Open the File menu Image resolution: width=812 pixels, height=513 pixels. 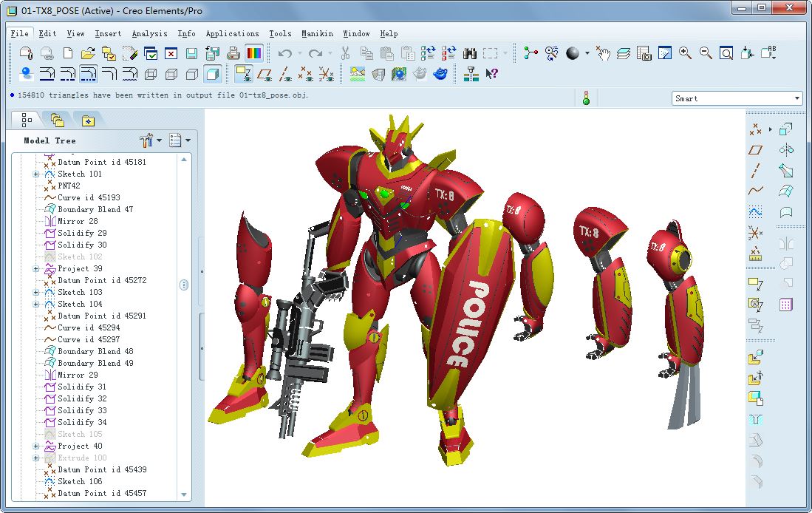click(20, 34)
